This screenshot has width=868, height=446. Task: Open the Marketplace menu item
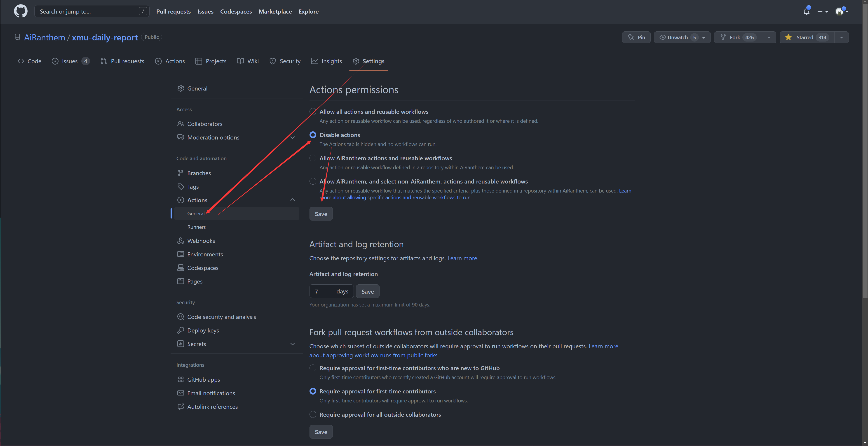click(275, 12)
